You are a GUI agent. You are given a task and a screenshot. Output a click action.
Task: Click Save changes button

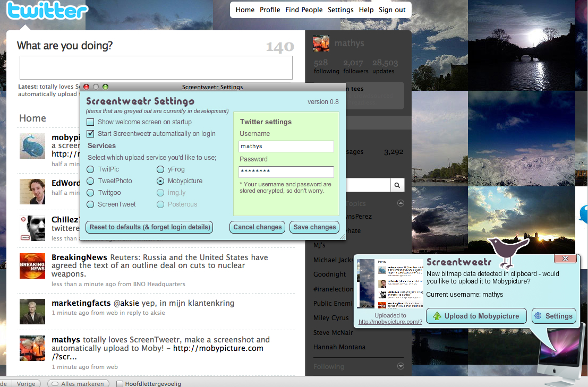tap(314, 227)
